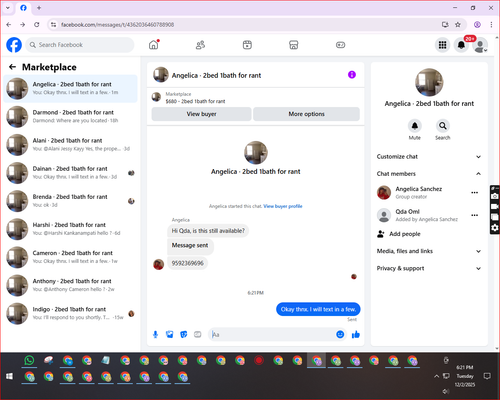Open the Harshi conversation
Image resolution: width=500 pixels, height=400 pixels.
click(70, 229)
